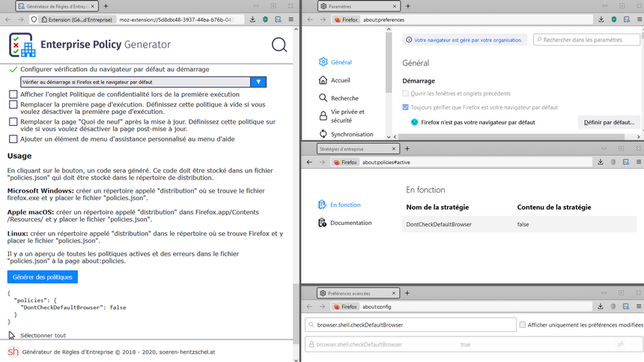The width and height of the screenshot is (644, 362).
Task: Click green shield icon in Paramètres window
Action: point(613,19)
